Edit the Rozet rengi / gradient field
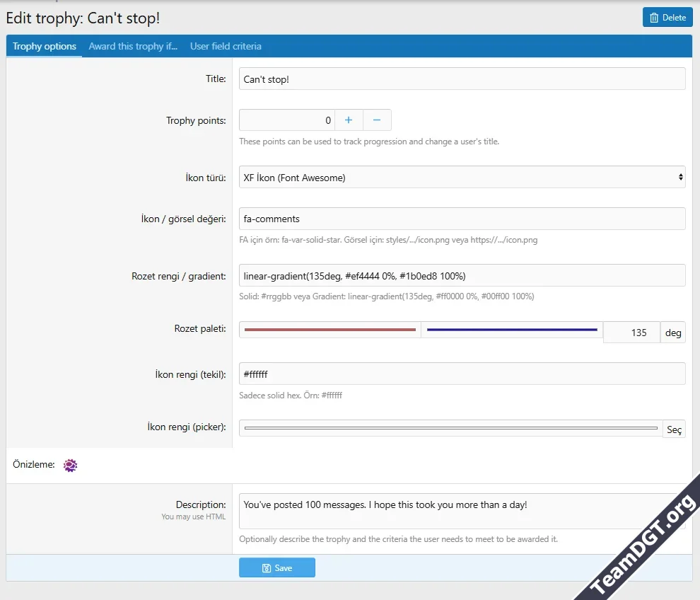 click(x=462, y=275)
